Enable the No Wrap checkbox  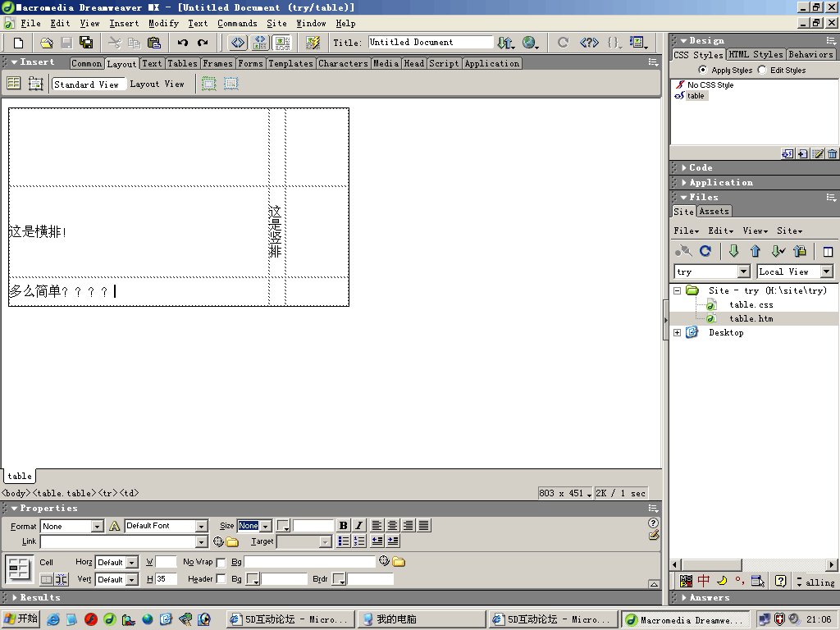[x=221, y=563]
